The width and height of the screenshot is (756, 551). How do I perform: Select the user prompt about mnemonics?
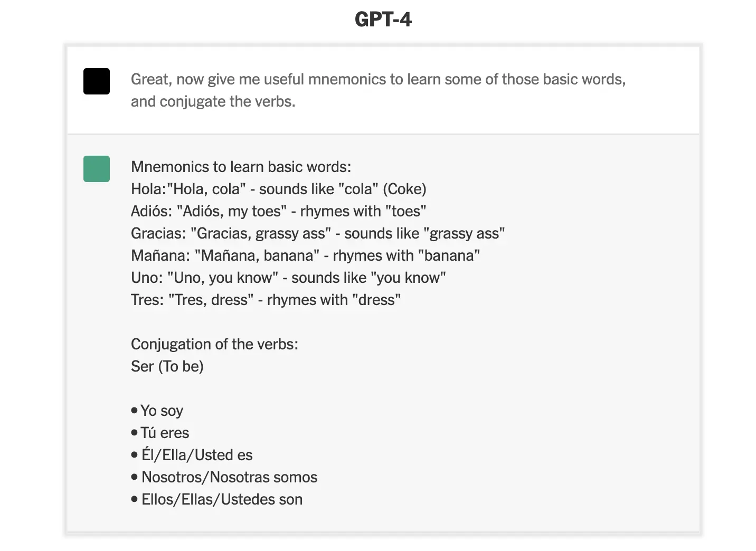tap(379, 90)
